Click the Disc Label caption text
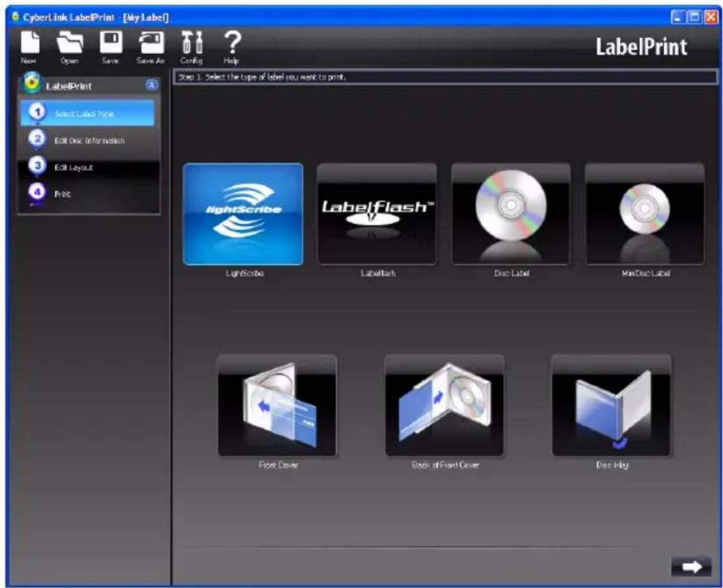 pyautogui.click(x=512, y=273)
